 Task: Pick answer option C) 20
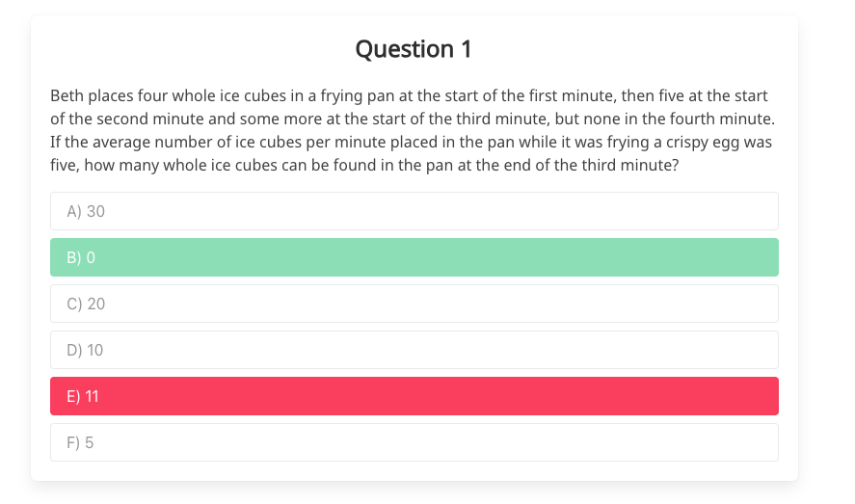(414, 304)
